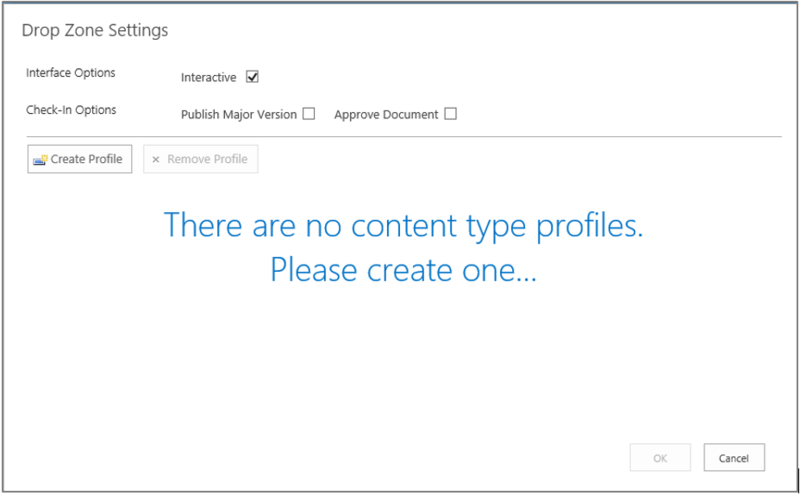Click the "There are no content type profiles" message
The image size is (800, 496).
403,225
